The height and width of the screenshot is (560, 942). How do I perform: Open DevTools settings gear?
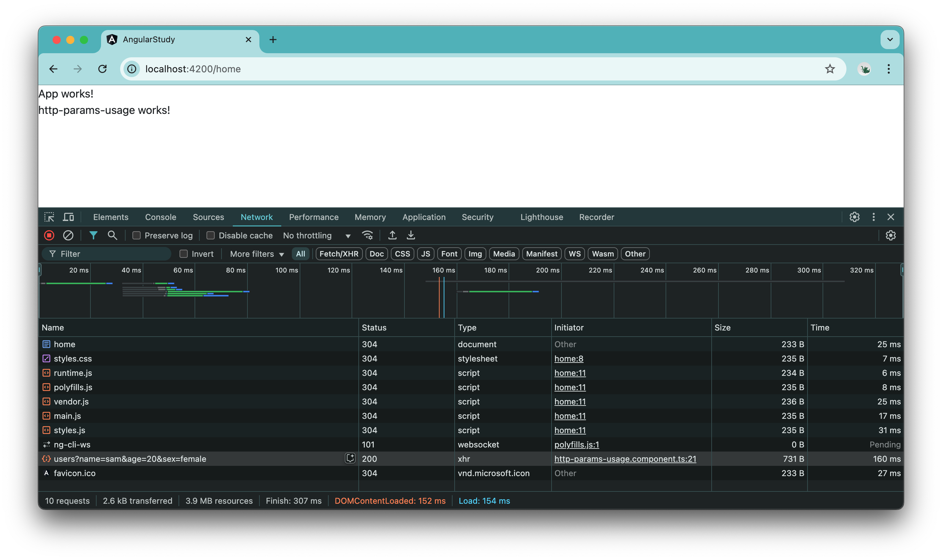tap(854, 217)
